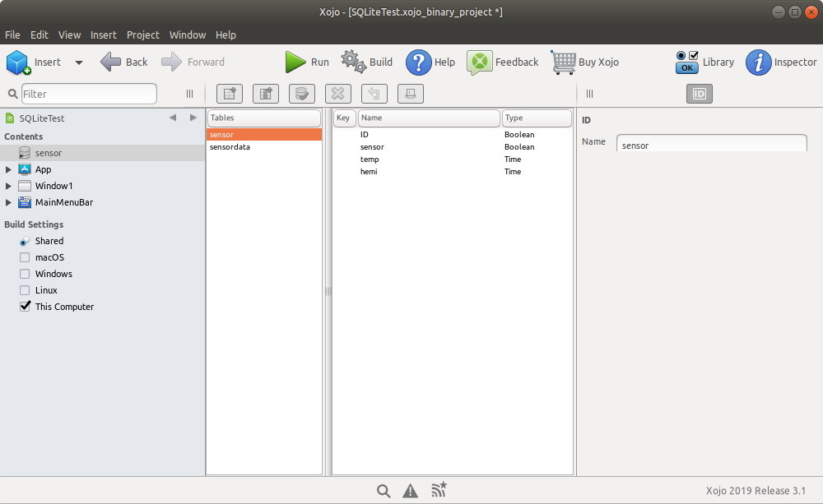
Task: Click the delete X toolbar icon
Action: (338, 94)
